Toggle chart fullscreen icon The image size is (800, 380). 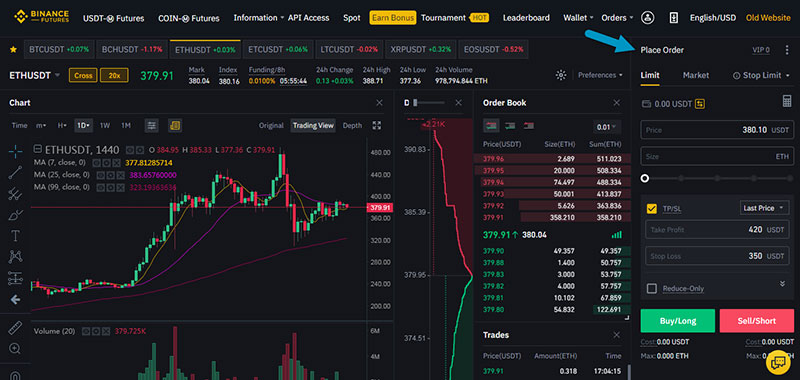[x=377, y=125]
